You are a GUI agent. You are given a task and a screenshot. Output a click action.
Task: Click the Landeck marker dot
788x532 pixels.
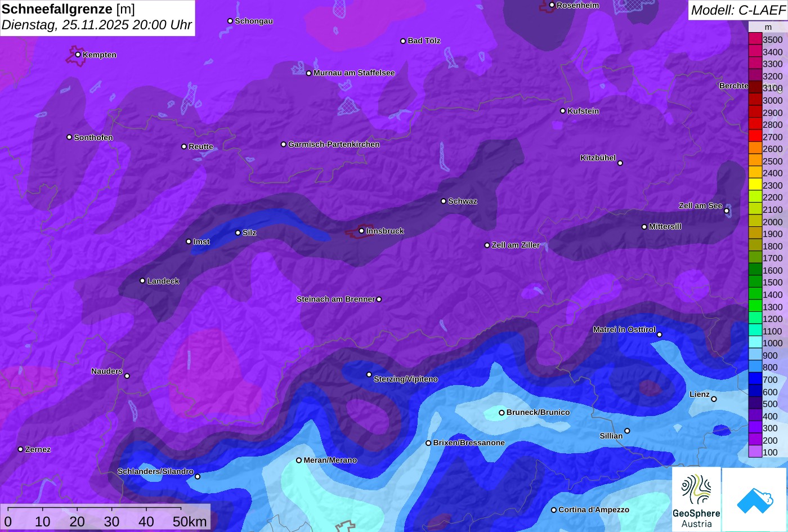pyautogui.click(x=142, y=281)
